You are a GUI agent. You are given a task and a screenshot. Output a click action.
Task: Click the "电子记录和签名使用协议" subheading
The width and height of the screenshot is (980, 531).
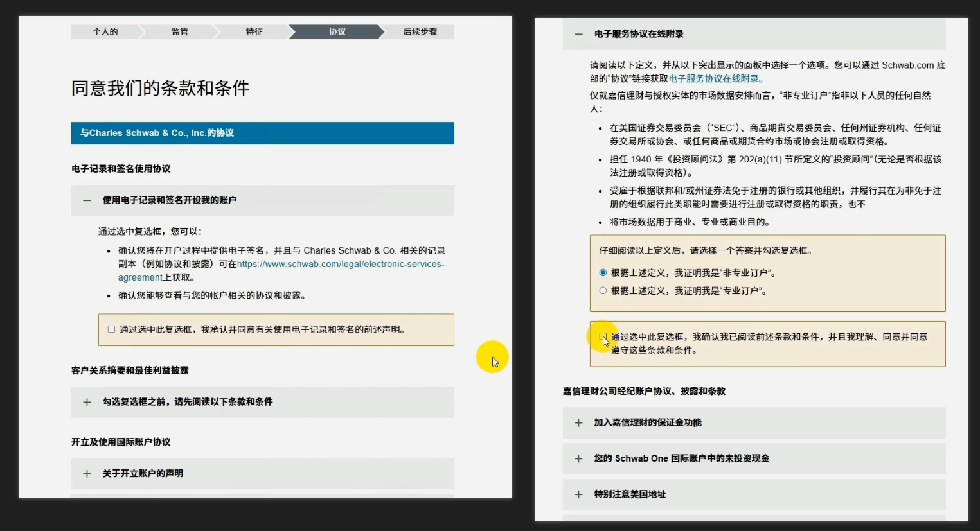(x=121, y=169)
